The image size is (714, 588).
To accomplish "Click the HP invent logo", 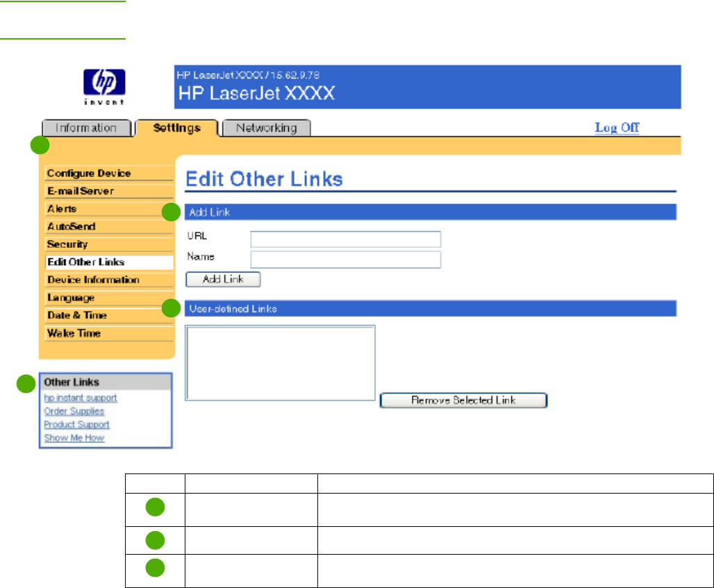I will (x=104, y=87).
